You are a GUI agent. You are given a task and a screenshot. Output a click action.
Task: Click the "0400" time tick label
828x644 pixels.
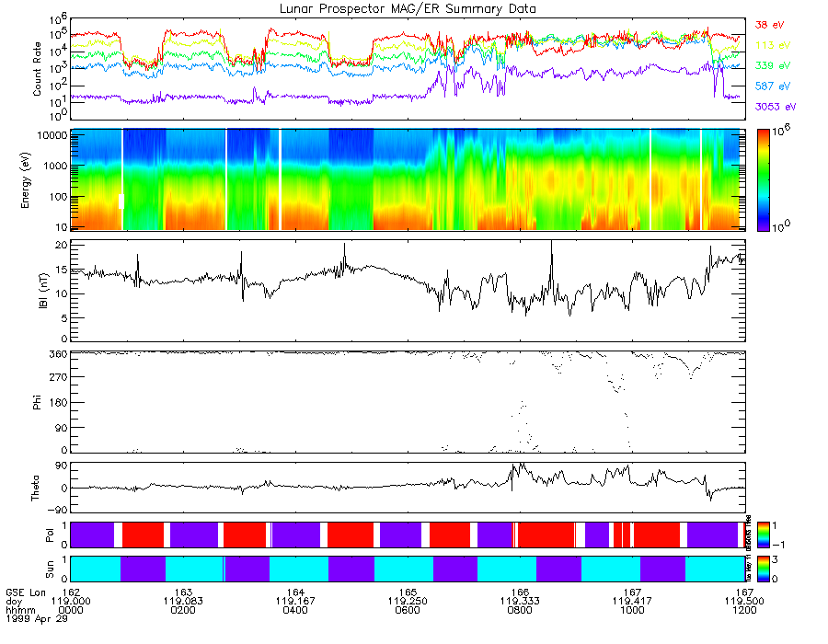pyautogui.click(x=295, y=610)
